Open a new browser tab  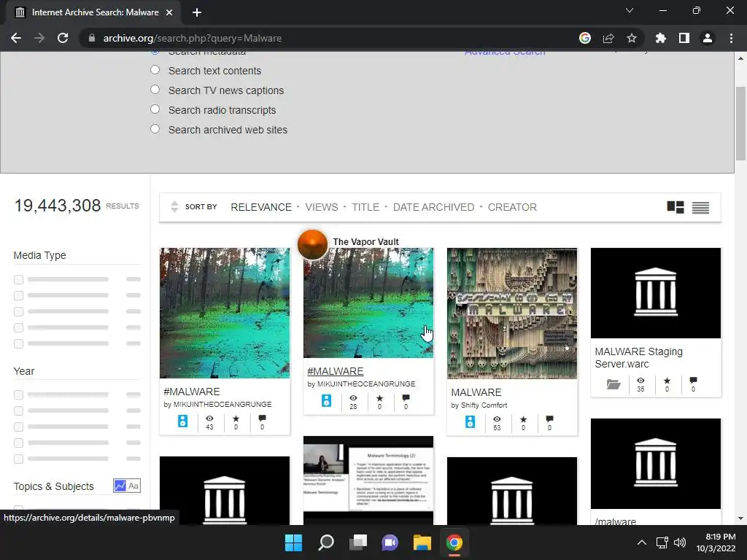pos(197,12)
